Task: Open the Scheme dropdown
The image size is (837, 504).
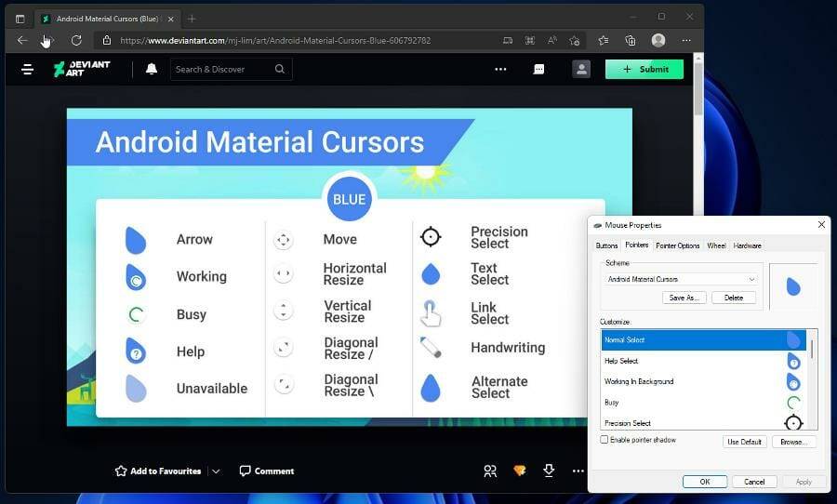Action: pyautogui.click(x=681, y=279)
